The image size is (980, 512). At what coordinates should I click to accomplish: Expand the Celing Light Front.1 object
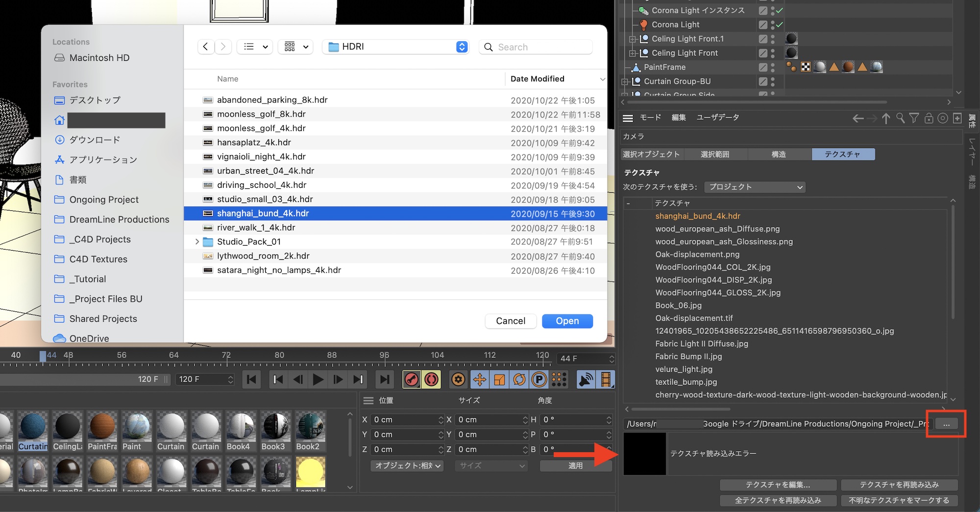pyautogui.click(x=633, y=39)
